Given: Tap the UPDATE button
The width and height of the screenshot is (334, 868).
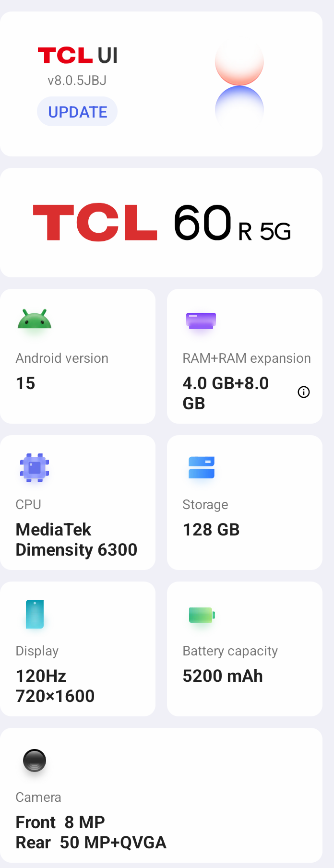Looking at the screenshot, I should (x=77, y=112).
